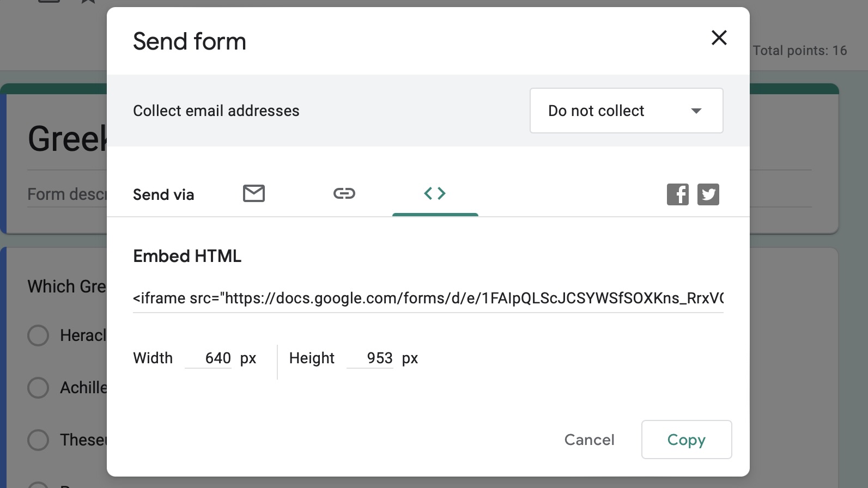The image size is (868, 488).
Task: Close the Send form dialog
Action: 719,38
